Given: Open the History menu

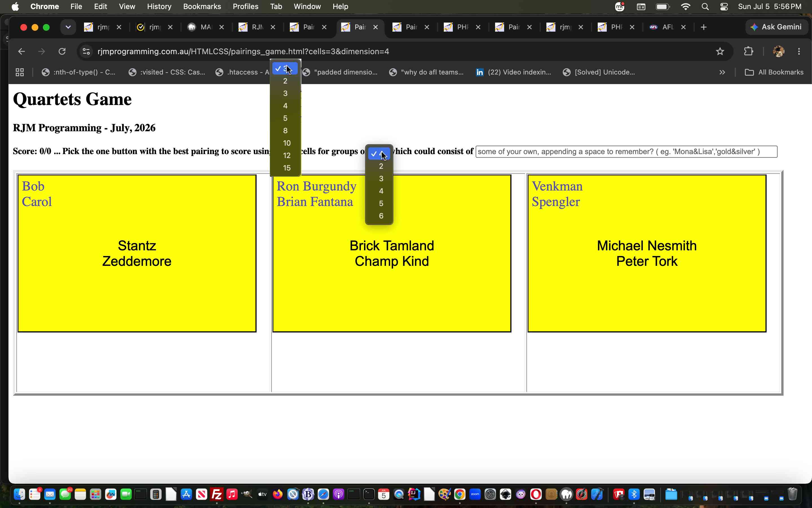Looking at the screenshot, I should tap(159, 7).
